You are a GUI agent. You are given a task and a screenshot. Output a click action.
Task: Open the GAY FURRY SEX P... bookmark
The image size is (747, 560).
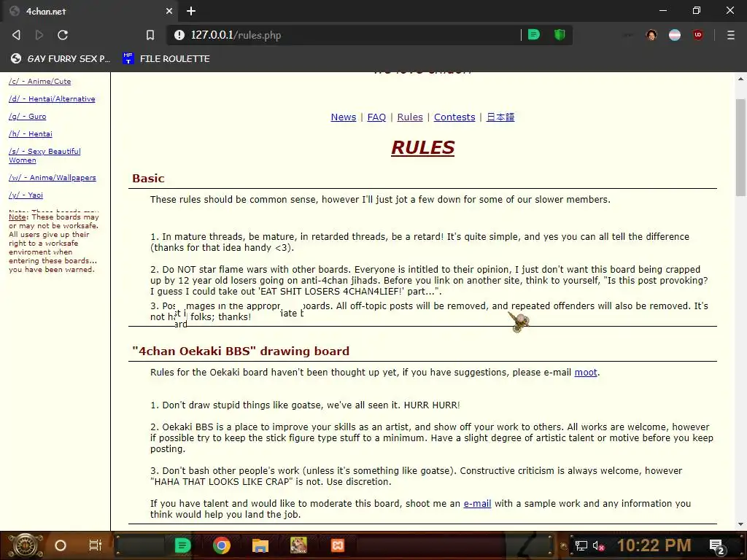click(61, 58)
